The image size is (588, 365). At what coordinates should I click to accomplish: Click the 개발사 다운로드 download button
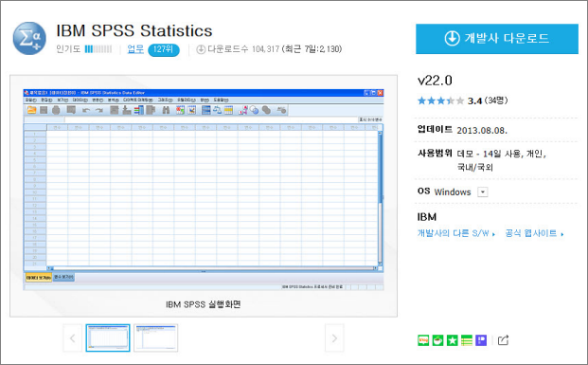click(x=497, y=39)
